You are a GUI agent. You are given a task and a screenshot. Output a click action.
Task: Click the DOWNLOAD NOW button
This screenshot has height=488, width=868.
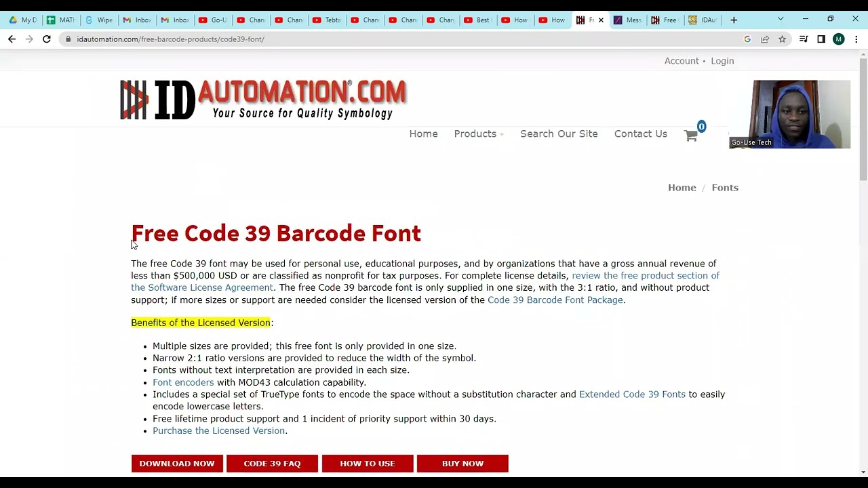[177, 464]
